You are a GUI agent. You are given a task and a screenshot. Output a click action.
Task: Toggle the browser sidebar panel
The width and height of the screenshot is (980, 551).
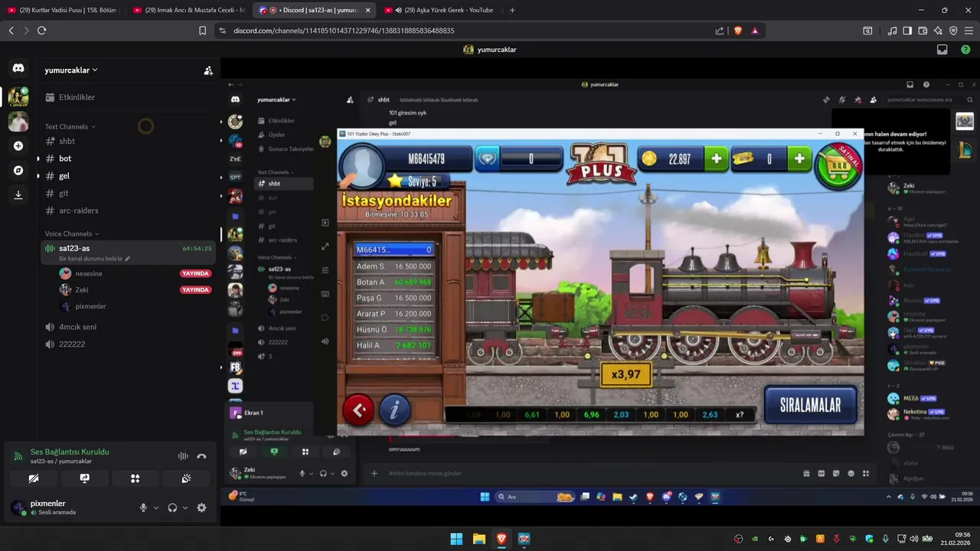tap(907, 31)
